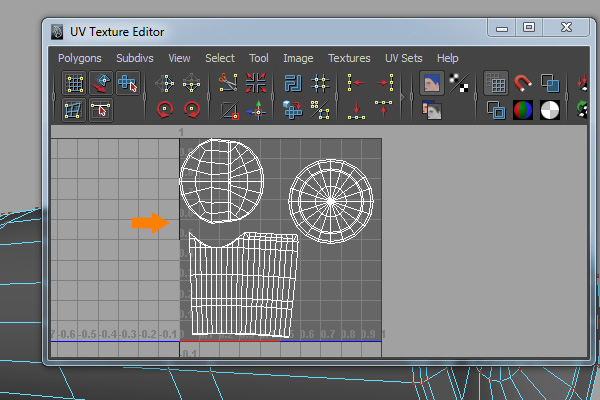
Task: Toggle the checkered tile shading icon
Action: pyautogui.click(x=459, y=84)
